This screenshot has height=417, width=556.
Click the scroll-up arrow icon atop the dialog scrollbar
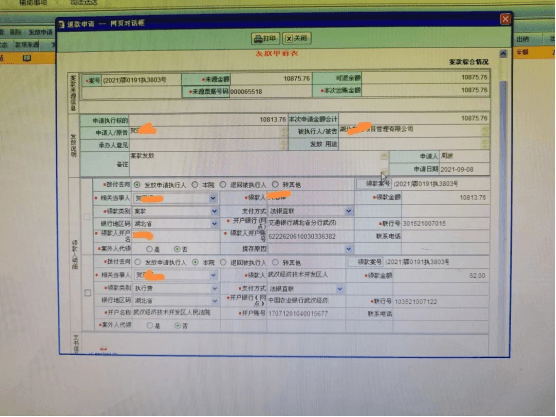pyautogui.click(x=503, y=54)
